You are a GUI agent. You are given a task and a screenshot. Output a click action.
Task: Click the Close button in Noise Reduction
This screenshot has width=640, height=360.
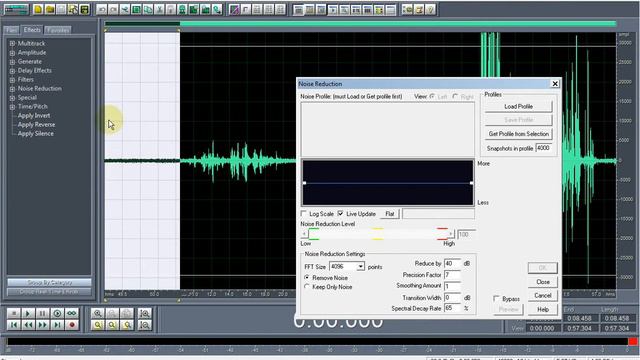point(542,282)
